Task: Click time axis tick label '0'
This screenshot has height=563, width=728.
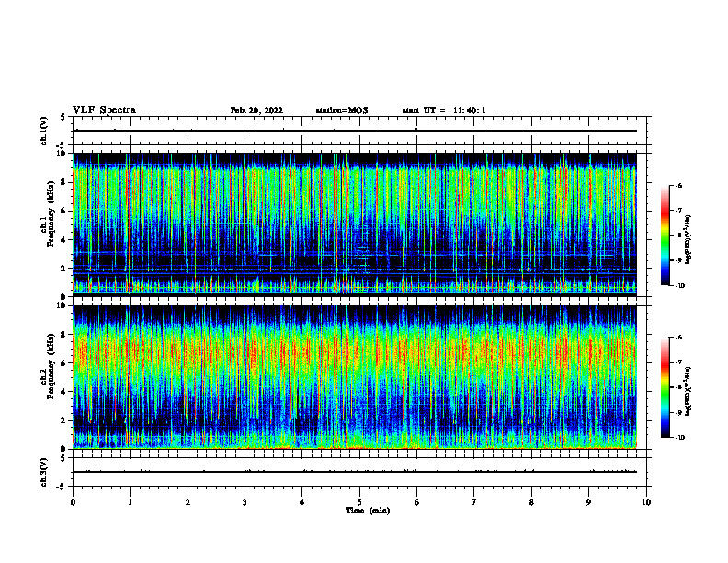Action: tap(73, 502)
